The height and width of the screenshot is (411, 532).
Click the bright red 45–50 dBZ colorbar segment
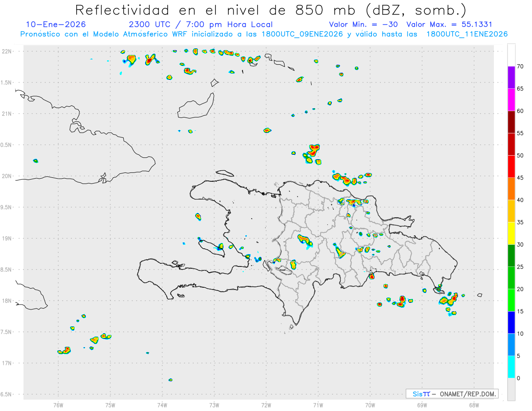coord(511,166)
